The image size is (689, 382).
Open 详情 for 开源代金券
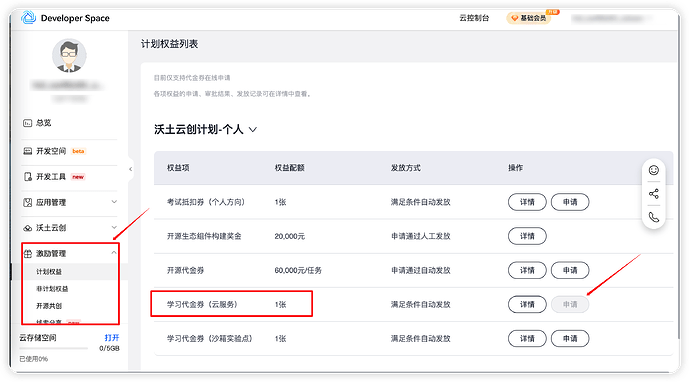pos(527,270)
